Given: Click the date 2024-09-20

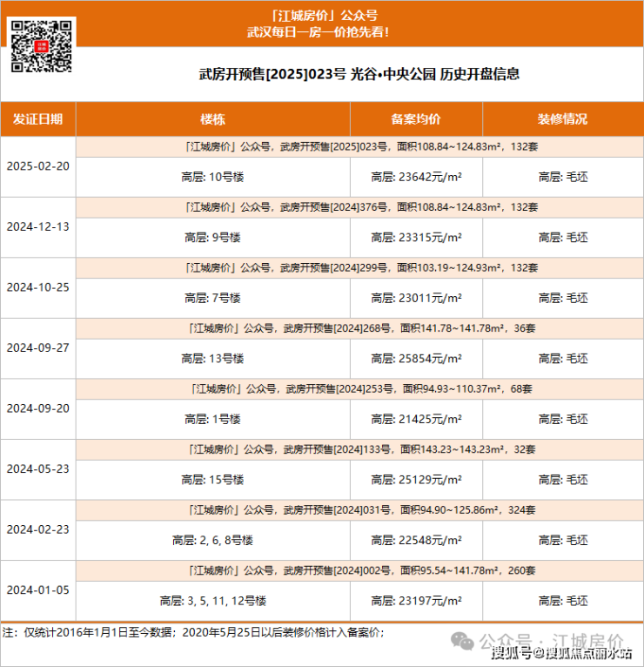Looking at the screenshot, I should click(37, 408).
